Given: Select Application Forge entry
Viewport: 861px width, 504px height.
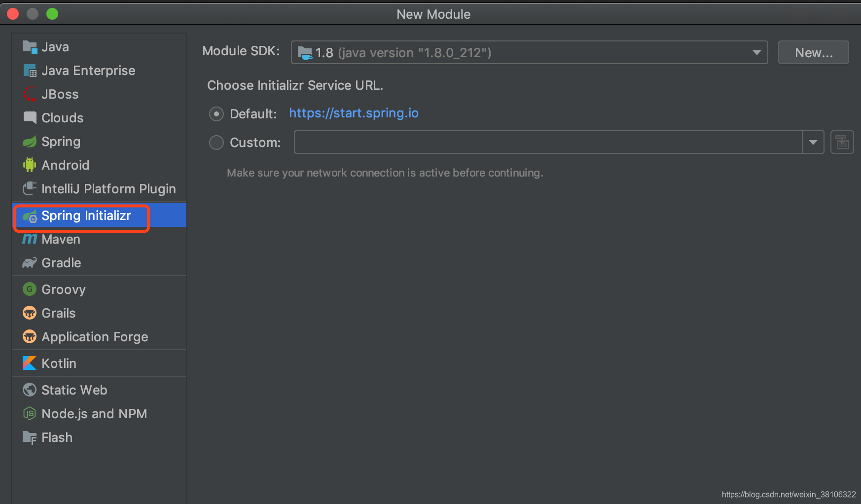Looking at the screenshot, I should [x=99, y=337].
